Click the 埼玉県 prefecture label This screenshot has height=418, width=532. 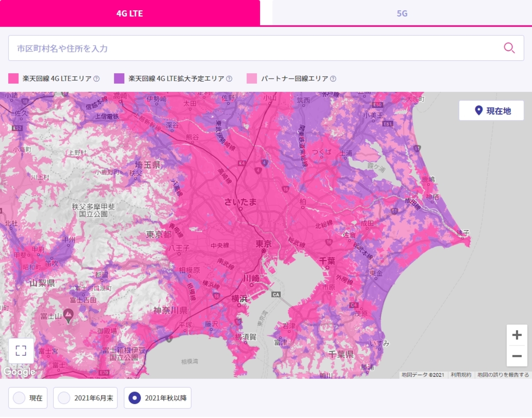148,165
